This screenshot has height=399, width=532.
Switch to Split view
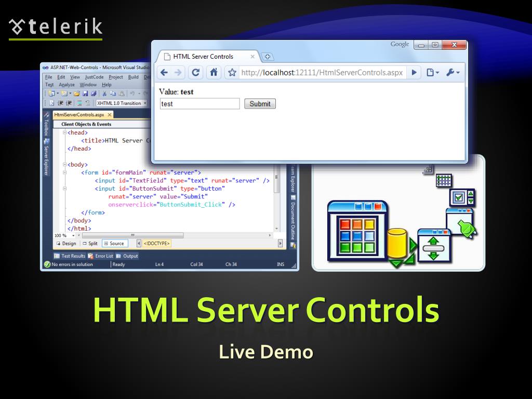tap(90, 243)
